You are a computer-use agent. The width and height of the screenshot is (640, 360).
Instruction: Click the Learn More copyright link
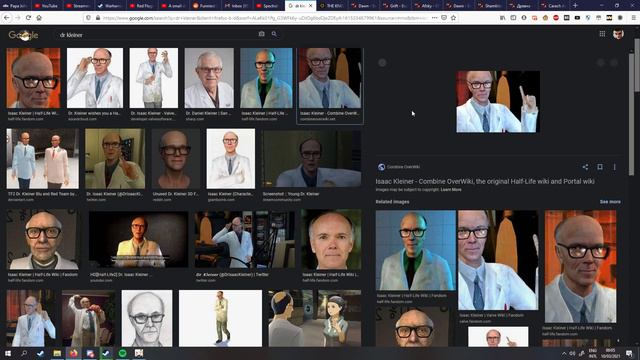pyautogui.click(x=451, y=190)
